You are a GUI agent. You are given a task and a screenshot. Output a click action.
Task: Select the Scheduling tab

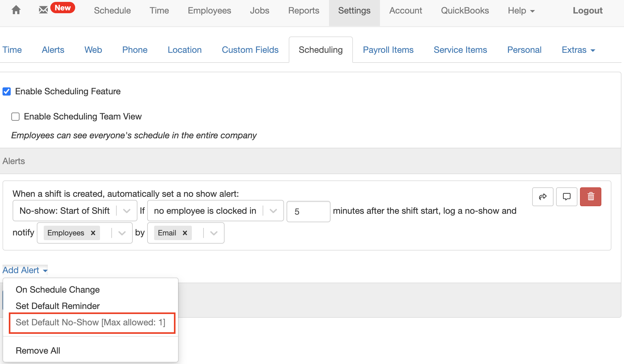(x=320, y=50)
